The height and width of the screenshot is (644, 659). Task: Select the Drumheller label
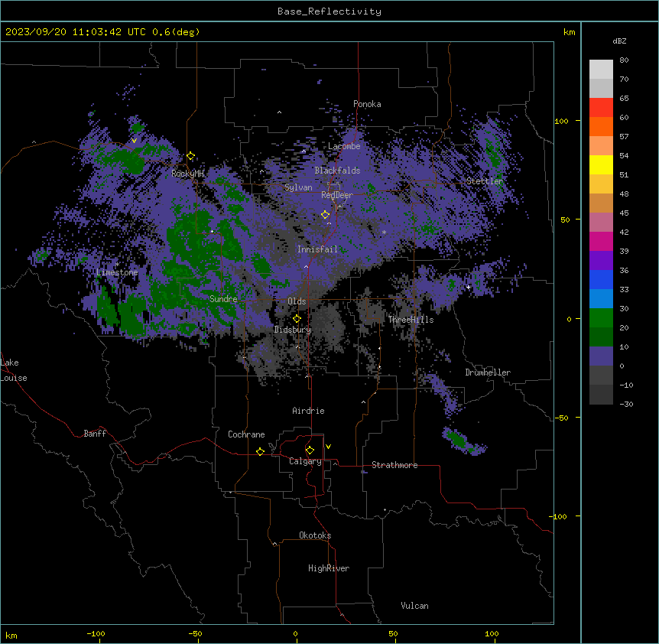488,372
